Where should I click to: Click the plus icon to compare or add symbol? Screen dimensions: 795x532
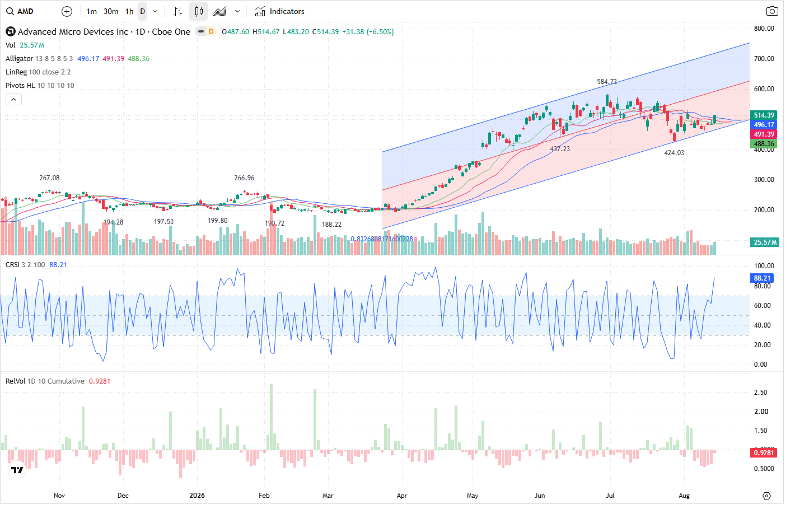[x=67, y=11]
